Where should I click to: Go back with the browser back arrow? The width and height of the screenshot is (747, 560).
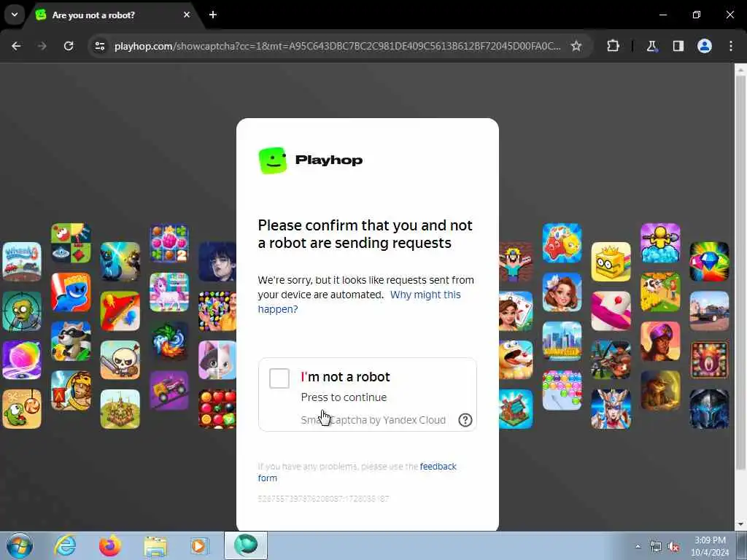coord(16,46)
